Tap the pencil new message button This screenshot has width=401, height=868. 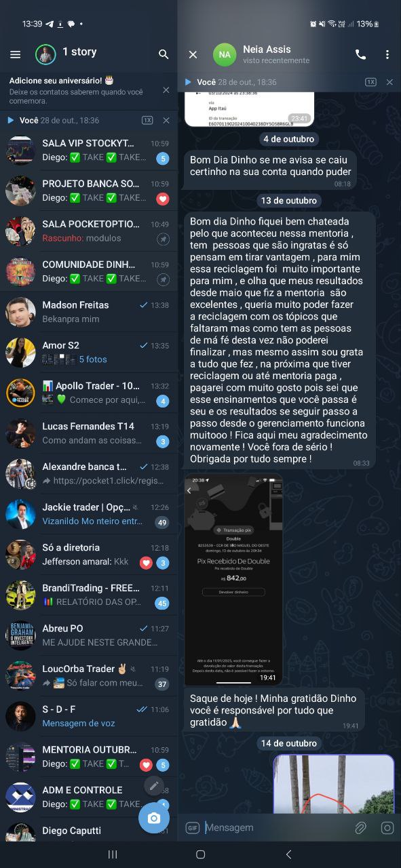[154, 786]
